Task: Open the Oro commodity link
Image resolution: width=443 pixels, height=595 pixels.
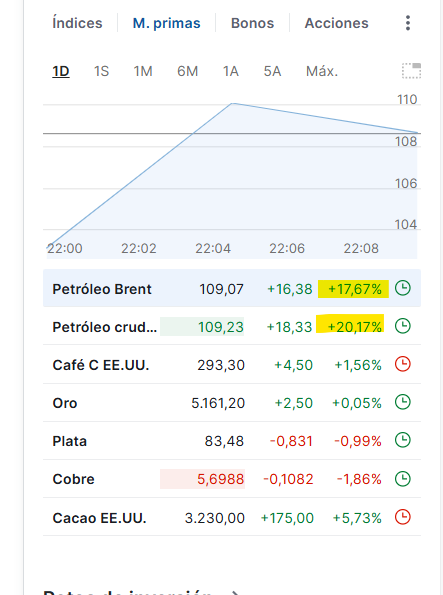Action: tap(65, 403)
